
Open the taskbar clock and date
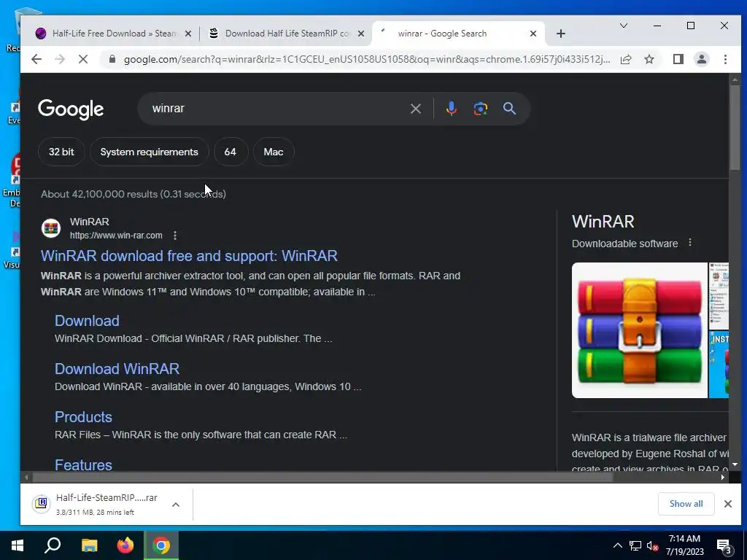pos(684,545)
